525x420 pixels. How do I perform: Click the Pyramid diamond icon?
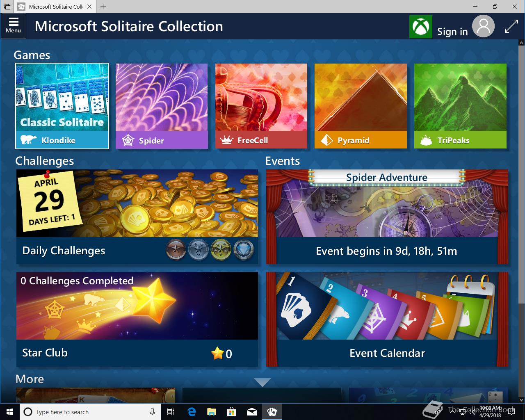click(x=326, y=140)
